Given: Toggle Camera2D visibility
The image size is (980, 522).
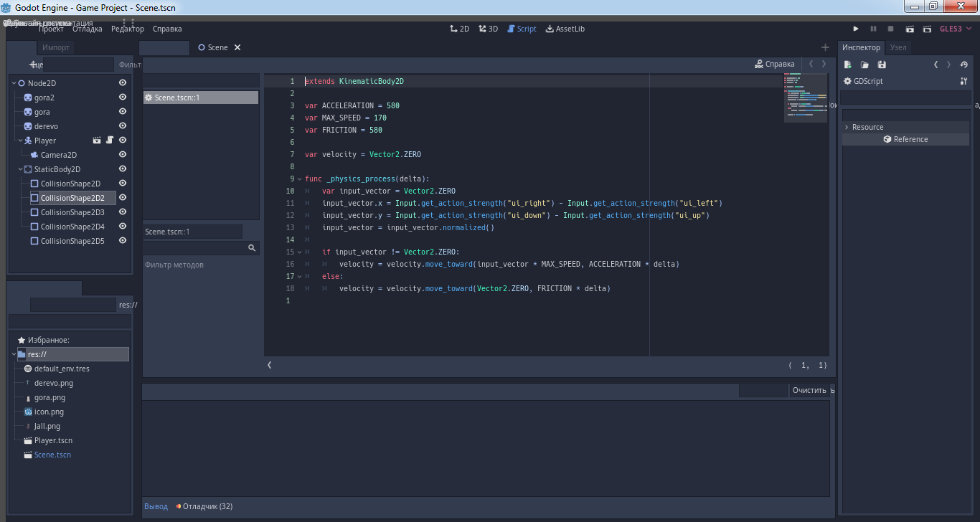Looking at the screenshot, I should pyautogui.click(x=122, y=155).
